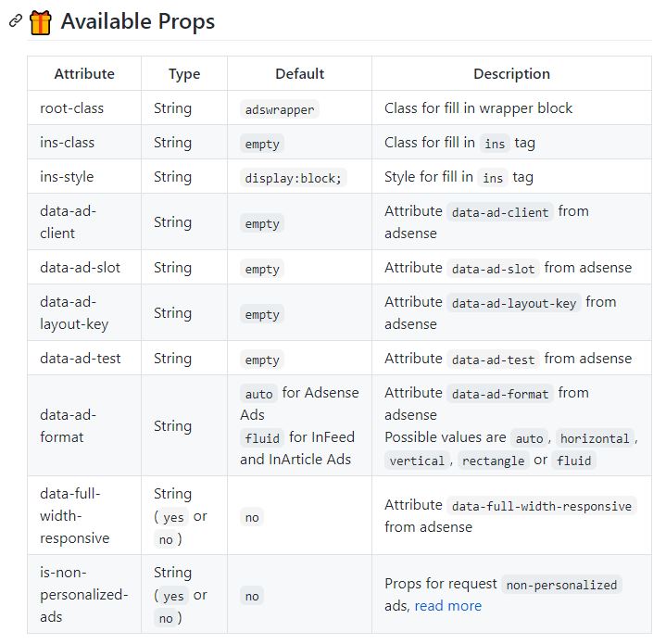Click the data-ad-test code in description
Image resolution: width=666 pixels, height=644 pixels.
click(x=493, y=360)
